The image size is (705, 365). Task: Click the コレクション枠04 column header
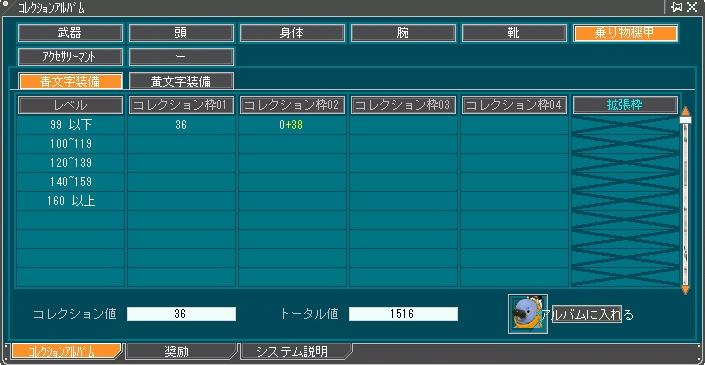tap(514, 105)
